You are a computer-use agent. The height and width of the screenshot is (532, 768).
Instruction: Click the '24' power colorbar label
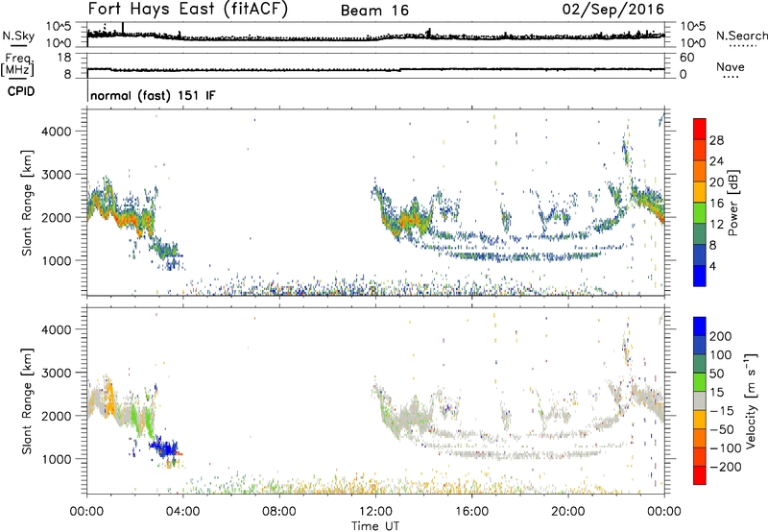716,161
